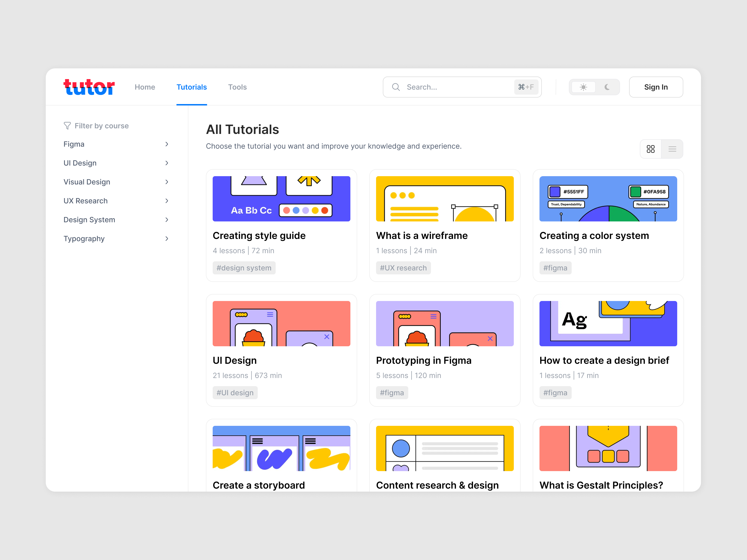This screenshot has width=747, height=560.
Task: Click the ⌘+F shortcut badge
Action: pyautogui.click(x=526, y=87)
